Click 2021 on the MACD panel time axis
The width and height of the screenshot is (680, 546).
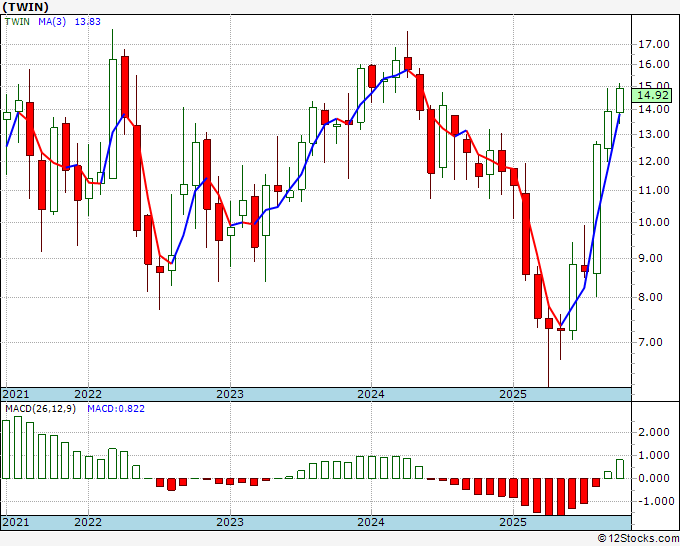click(16, 522)
